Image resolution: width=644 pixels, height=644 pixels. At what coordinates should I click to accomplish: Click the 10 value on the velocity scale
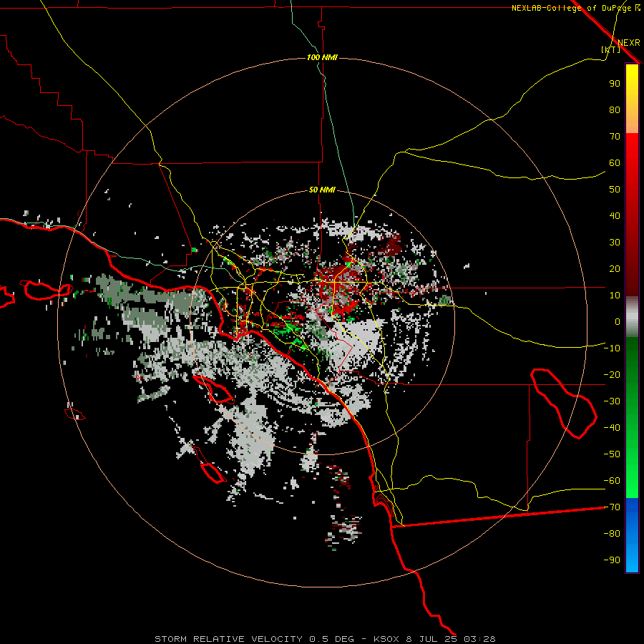click(615, 296)
